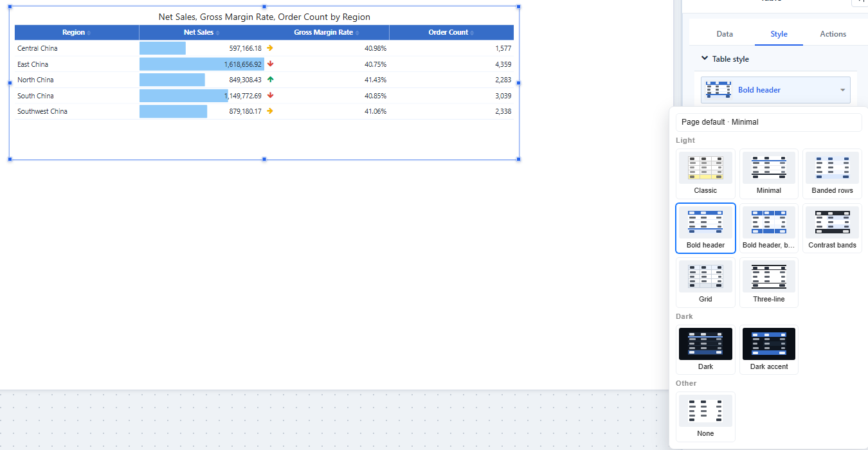The height and width of the screenshot is (450, 868).
Task: Select the Bold header style tile
Action: 705,228
